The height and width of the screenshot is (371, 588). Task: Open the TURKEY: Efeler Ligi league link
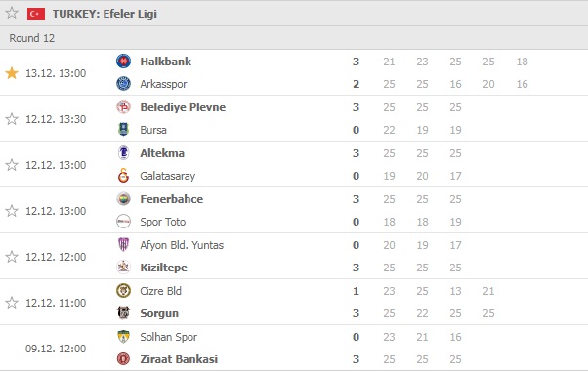point(105,14)
